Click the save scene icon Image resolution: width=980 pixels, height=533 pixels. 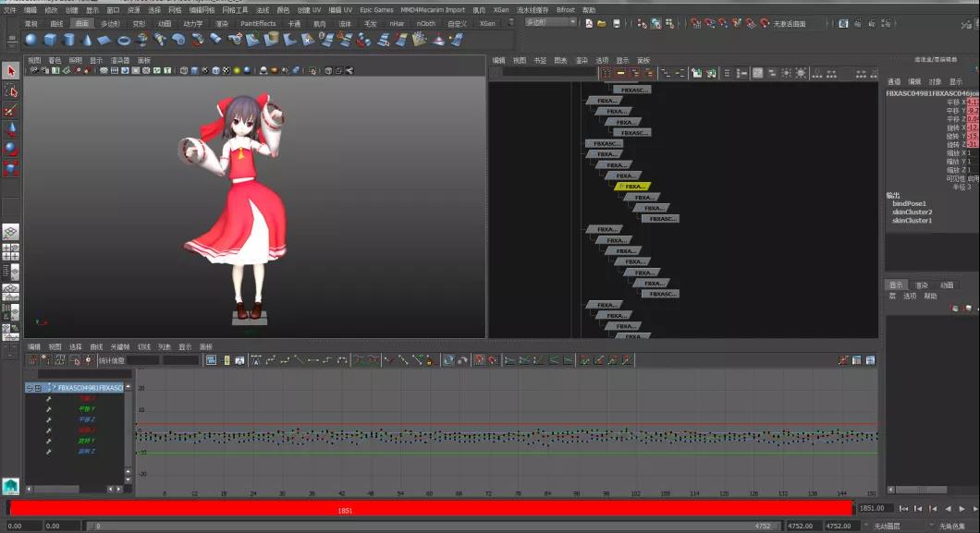click(x=615, y=23)
